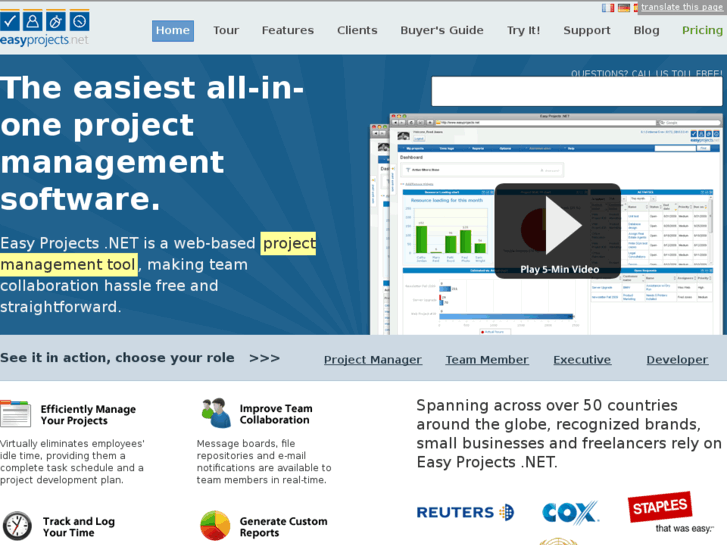Click the translate this page link
Screen dimensions: 727x545
(x=682, y=7)
